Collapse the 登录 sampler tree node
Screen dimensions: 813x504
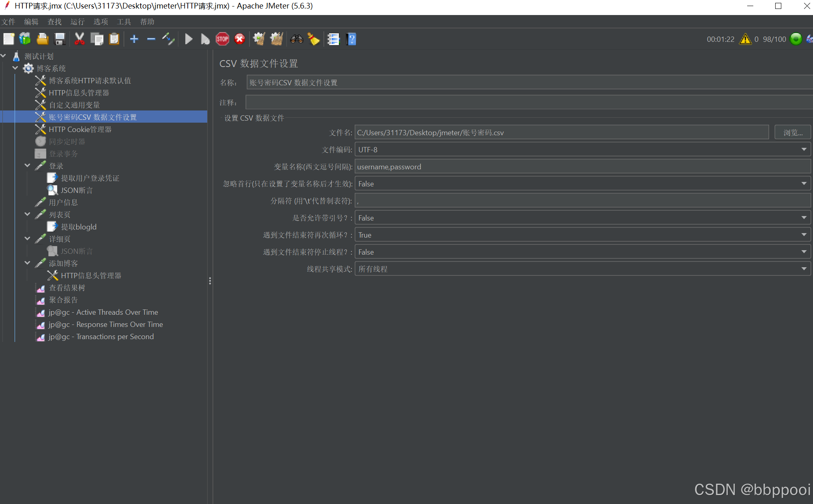27,166
